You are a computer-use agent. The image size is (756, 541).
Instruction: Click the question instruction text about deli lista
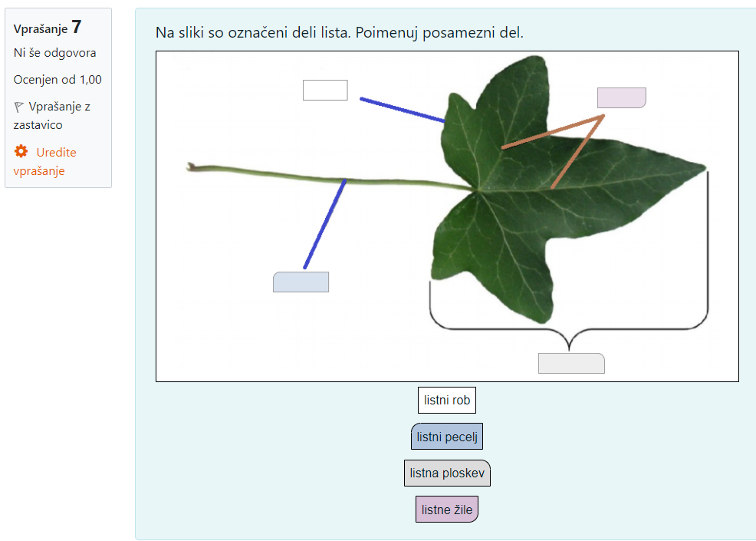pos(340,33)
